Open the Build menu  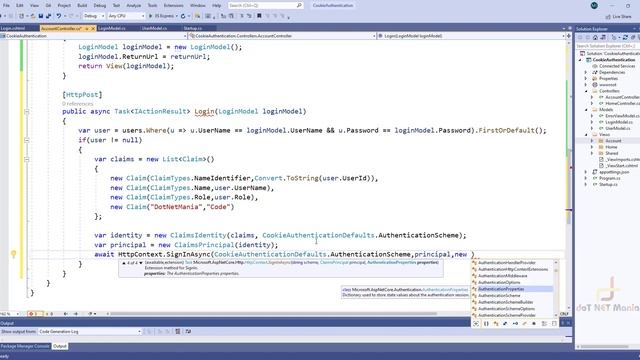(82, 5)
